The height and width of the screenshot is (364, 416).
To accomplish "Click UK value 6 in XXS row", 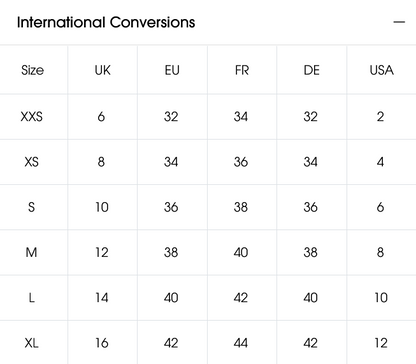I will (101, 117).
